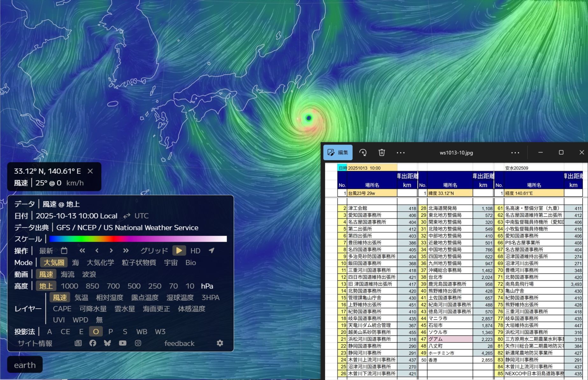This screenshot has height=380, width=588.
Task: Click the current location arrow icon
Action: pyautogui.click(x=211, y=251)
